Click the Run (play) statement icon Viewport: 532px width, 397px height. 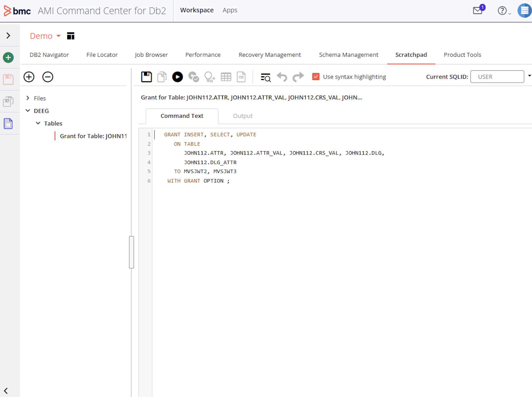tap(177, 77)
